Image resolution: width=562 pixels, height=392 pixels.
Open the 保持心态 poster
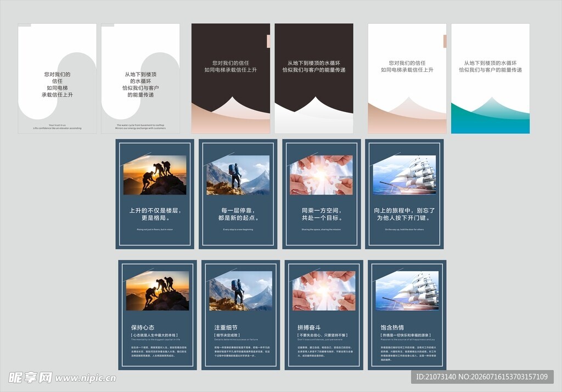coord(158,315)
